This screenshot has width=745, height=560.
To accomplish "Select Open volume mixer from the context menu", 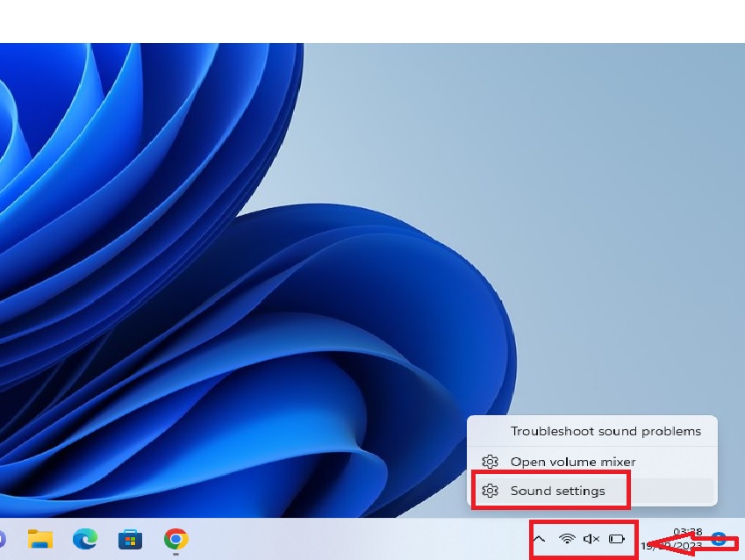I will point(573,462).
